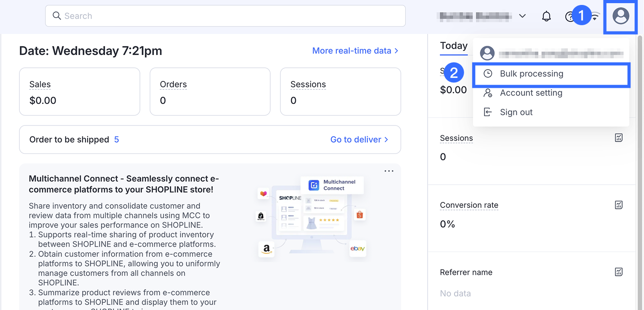Open the Sessions summary card
This screenshot has height=310, width=644.
[x=340, y=92]
